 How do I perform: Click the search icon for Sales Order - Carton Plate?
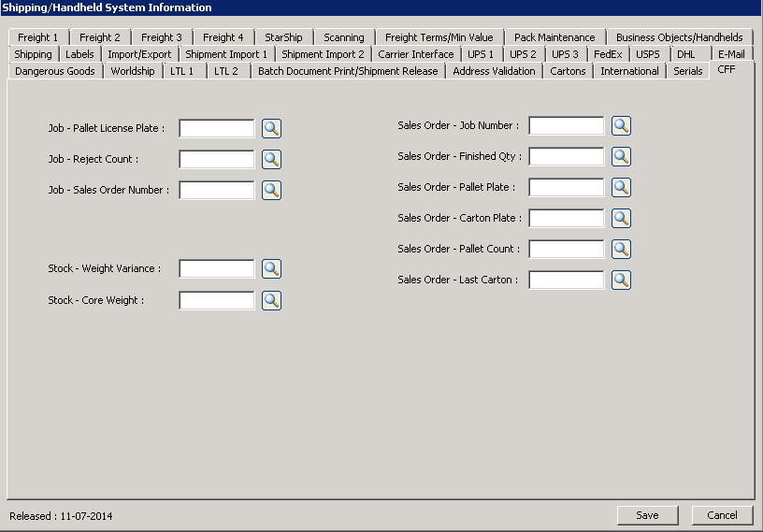[x=621, y=219]
